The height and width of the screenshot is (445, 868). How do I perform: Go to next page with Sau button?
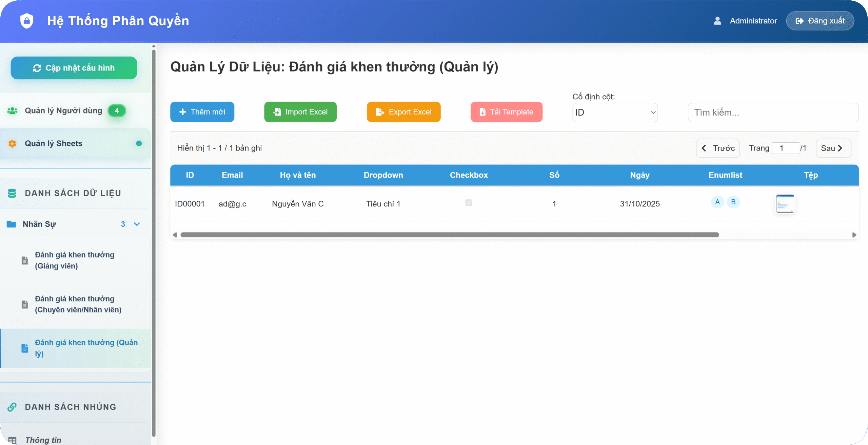tap(833, 148)
